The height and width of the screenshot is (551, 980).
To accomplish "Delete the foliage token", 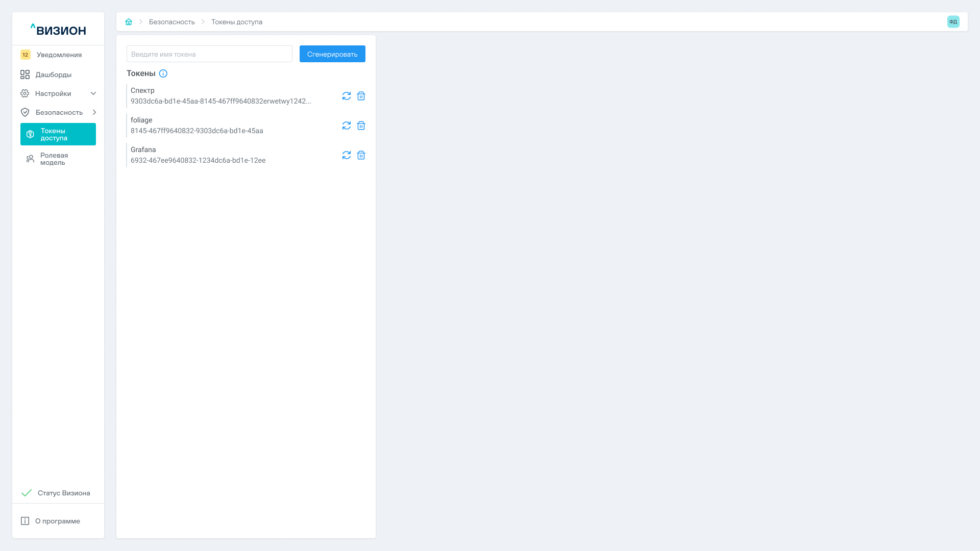I will coord(361,126).
